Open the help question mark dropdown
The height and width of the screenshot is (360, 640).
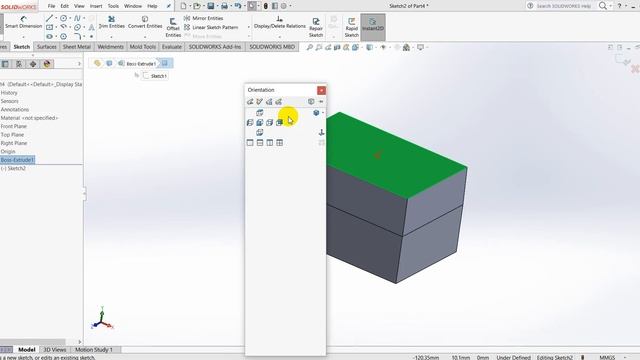click(x=626, y=6)
